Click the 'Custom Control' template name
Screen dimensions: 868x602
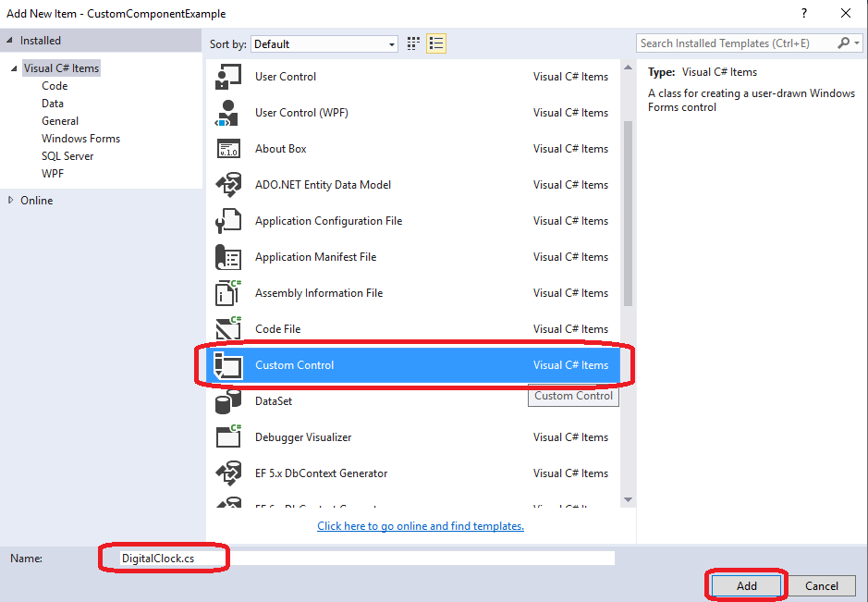tap(295, 365)
